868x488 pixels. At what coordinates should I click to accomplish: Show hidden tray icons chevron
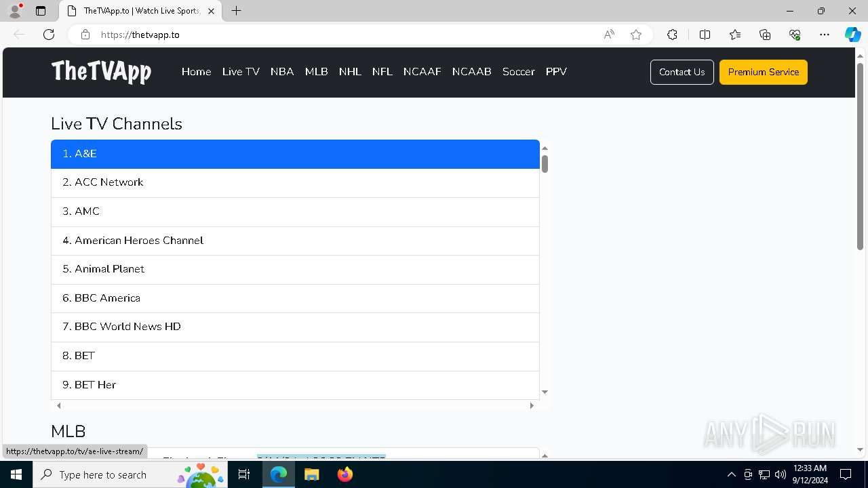pyautogui.click(x=731, y=474)
